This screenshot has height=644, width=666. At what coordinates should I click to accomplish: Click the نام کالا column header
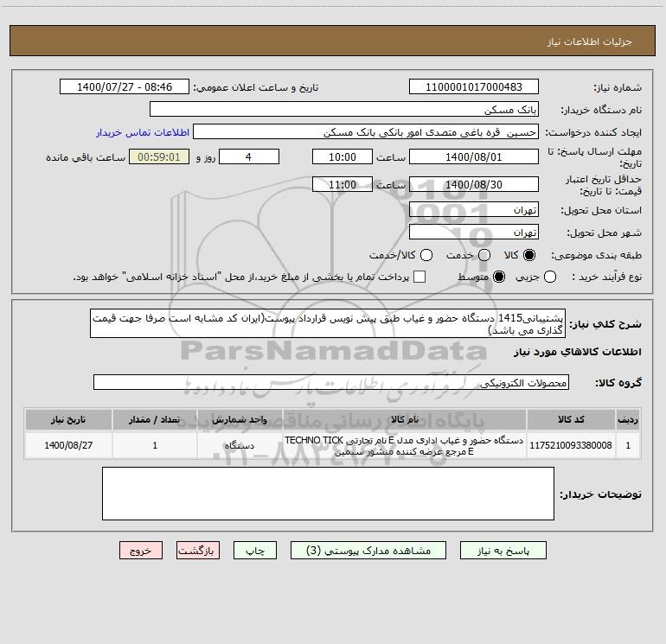click(x=405, y=419)
